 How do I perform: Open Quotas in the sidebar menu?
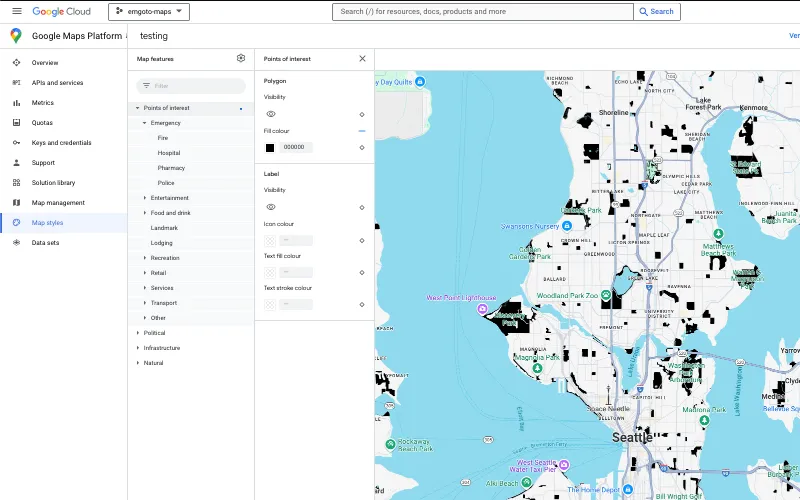(42, 123)
